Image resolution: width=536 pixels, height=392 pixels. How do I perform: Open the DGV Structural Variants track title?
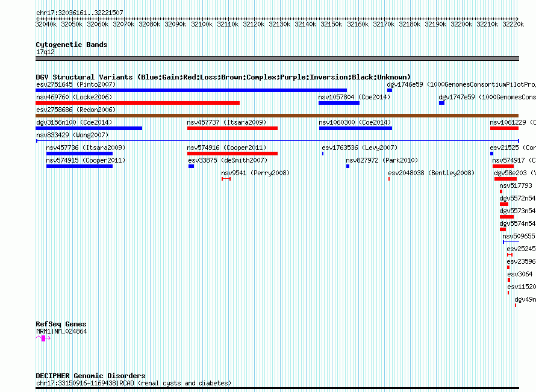click(223, 77)
